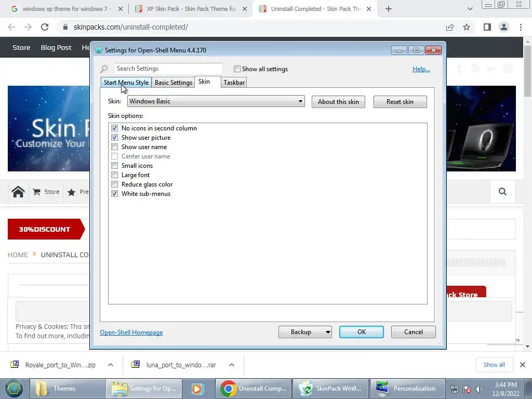Click the Reset skin button

pyautogui.click(x=400, y=102)
